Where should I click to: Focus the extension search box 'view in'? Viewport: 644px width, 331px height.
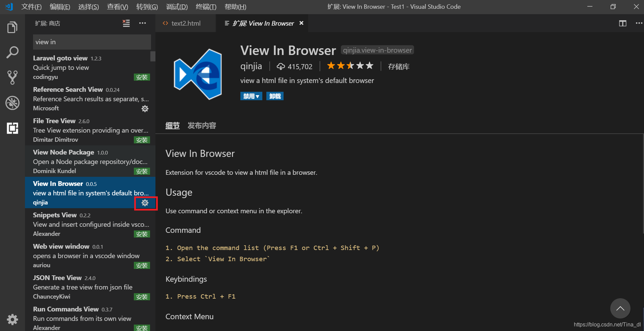[92, 42]
